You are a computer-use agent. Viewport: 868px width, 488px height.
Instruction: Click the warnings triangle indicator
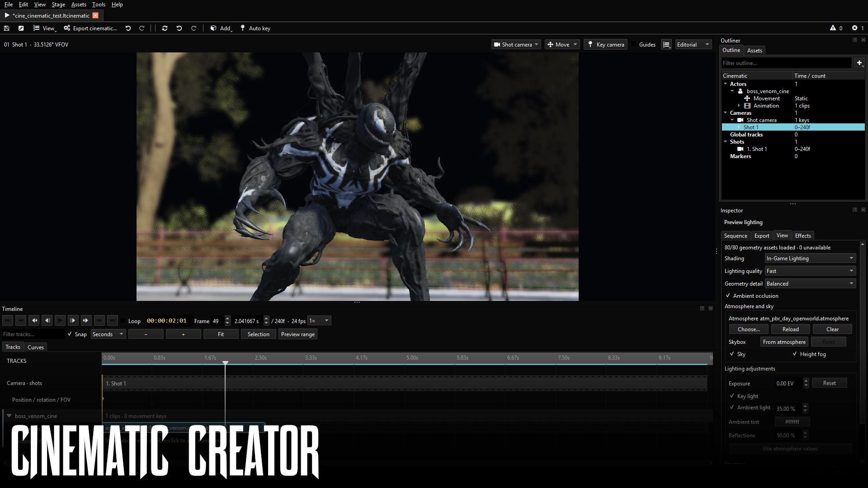pos(833,28)
